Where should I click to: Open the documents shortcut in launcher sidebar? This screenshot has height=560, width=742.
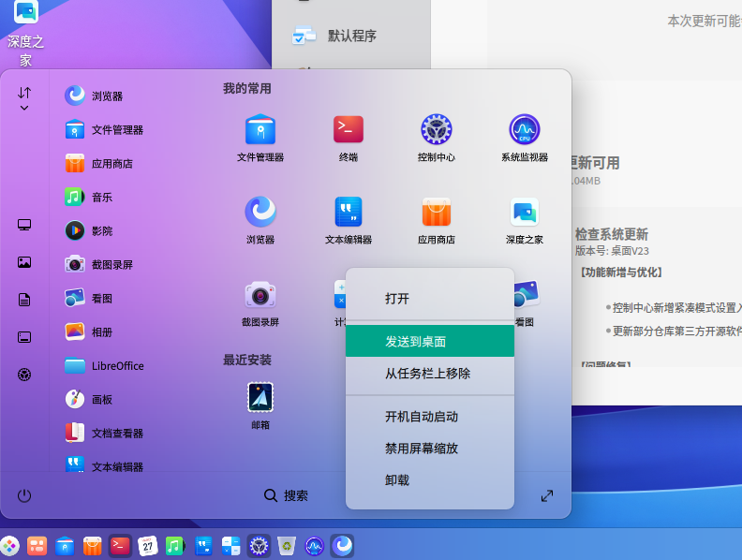(x=24, y=300)
